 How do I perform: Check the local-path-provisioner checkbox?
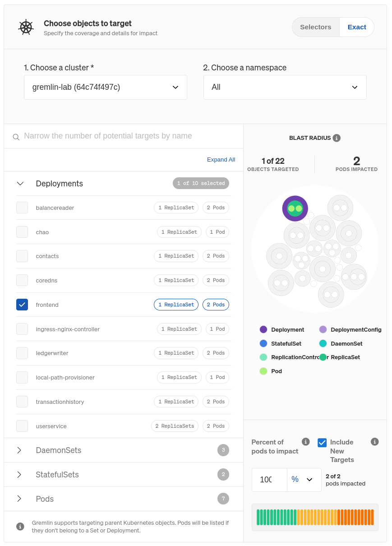point(22,377)
